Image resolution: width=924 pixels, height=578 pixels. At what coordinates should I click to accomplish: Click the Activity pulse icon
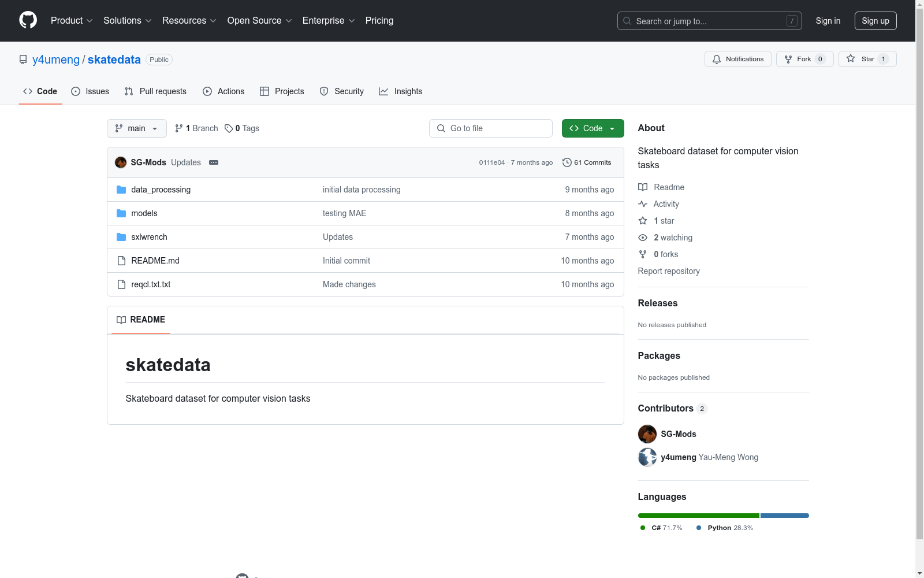(643, 204)
